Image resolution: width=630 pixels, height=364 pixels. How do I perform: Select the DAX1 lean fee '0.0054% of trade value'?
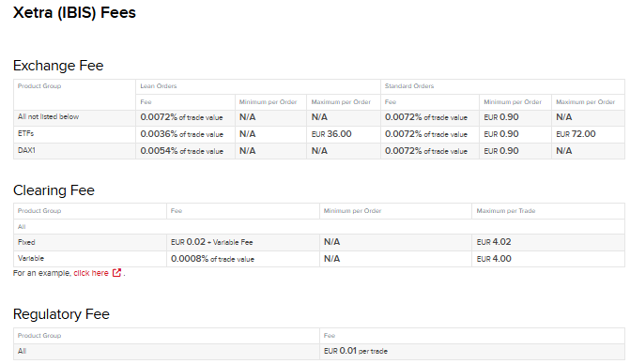click(x=181, y=151)
